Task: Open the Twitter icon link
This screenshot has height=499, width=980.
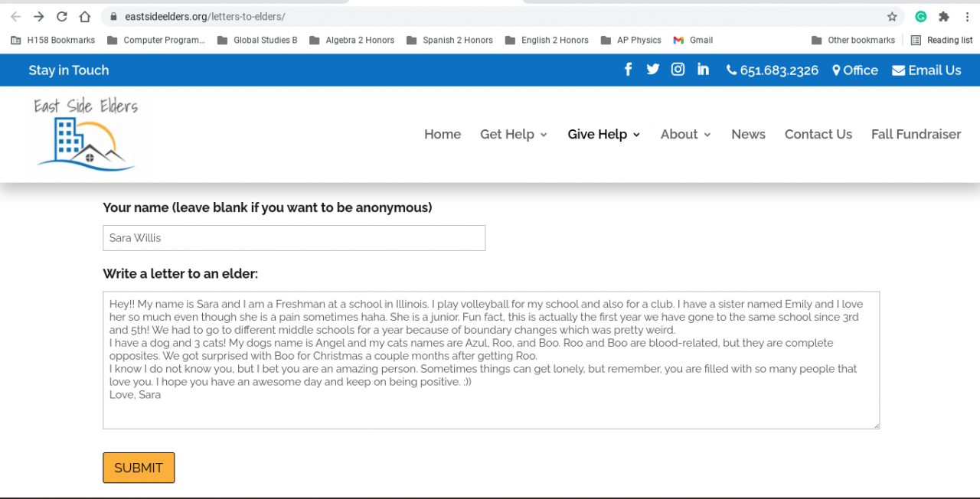Action: pos(652,70)
